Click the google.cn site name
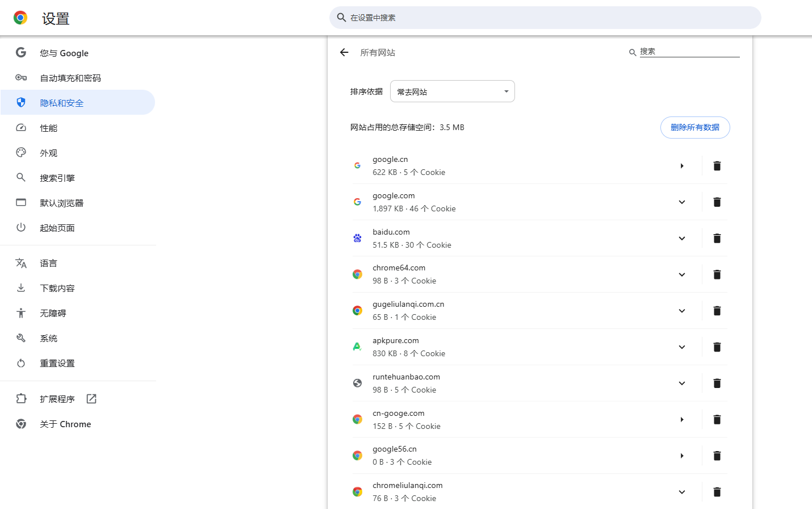812x509 pixels. pos(390,160)
